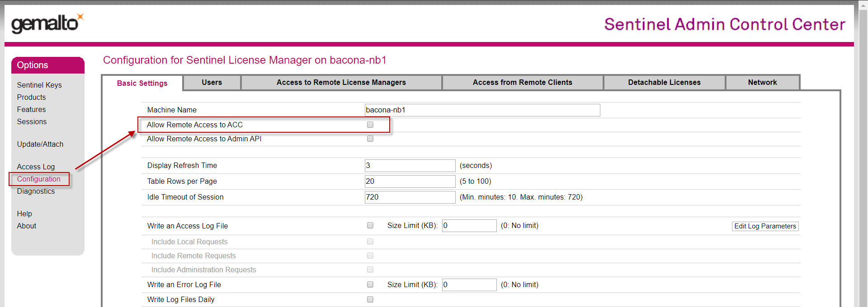Click the Options panel header

47,65
